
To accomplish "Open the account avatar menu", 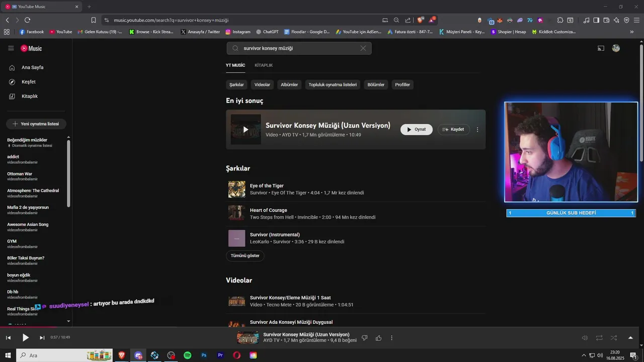I will (616, 48).
